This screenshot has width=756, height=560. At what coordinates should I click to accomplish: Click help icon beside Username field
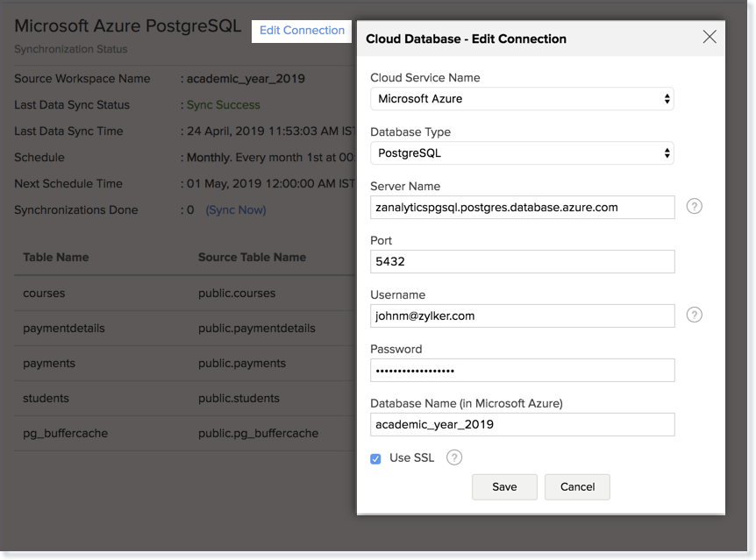[694, 315]
